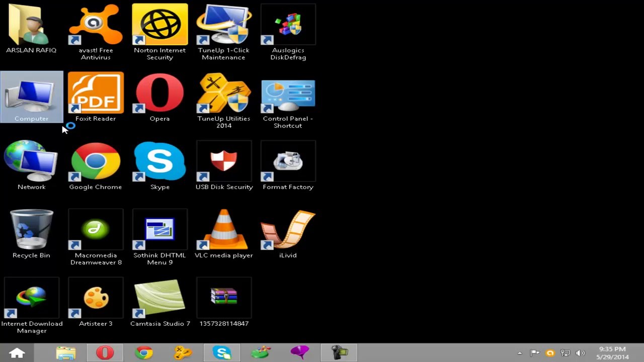Open the Start home button on taskbar
Viewport: 644px width, 362px height.
coord(17,353)
